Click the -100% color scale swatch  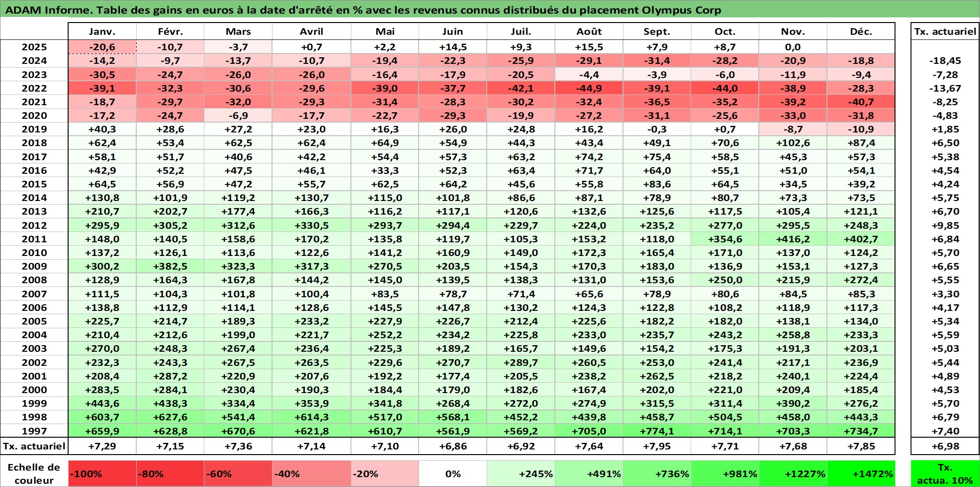point(102,473)
